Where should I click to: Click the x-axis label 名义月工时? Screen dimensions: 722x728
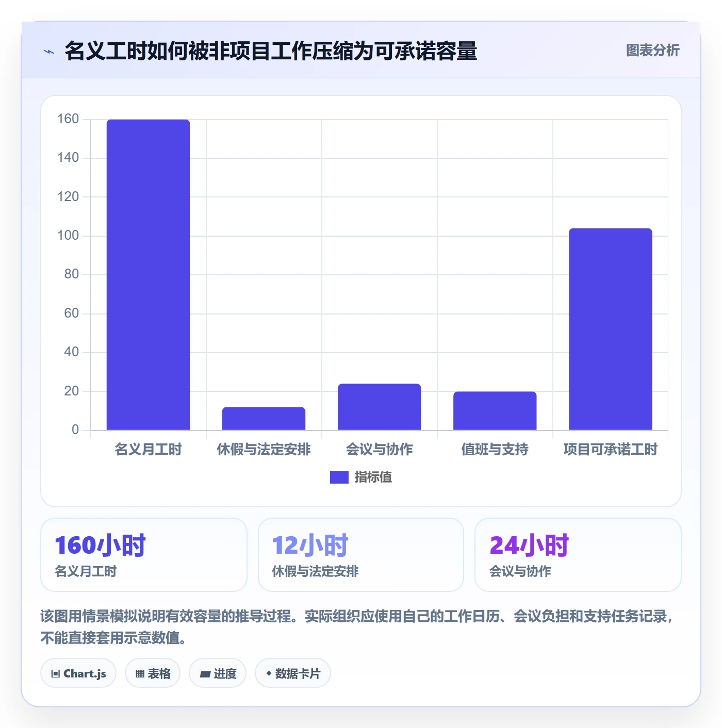click(x=148, y=449)
